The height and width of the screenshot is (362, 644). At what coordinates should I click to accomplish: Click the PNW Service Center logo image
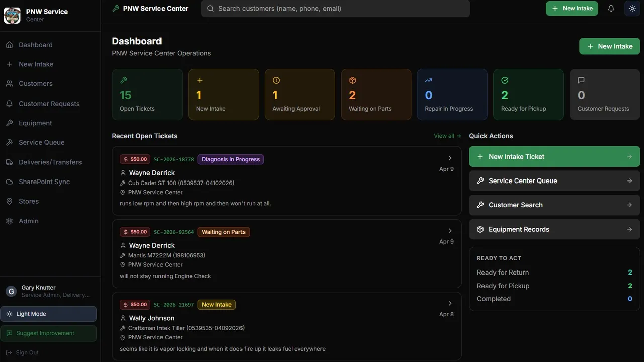[x=12, y=16]
